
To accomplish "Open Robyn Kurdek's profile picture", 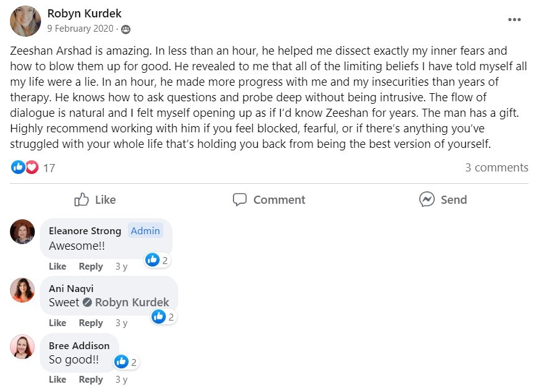I will (25, 21).
